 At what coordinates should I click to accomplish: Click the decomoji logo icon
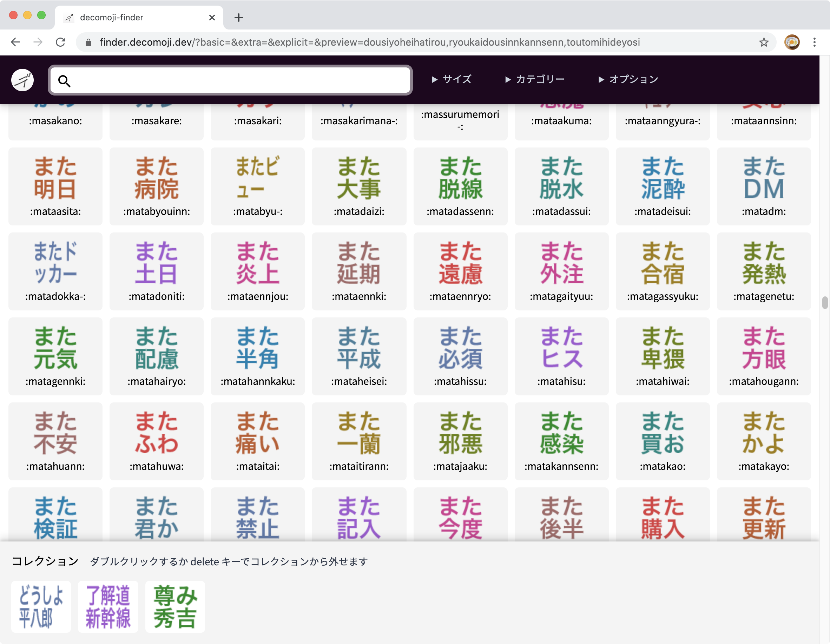click(22, 80)
